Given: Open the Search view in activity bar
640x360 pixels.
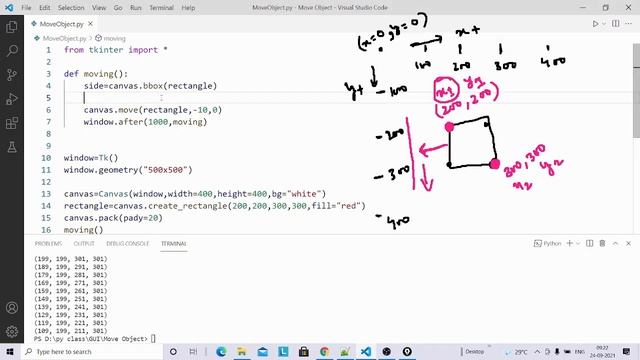Looking at the screenshot, I should click(12, 51).
